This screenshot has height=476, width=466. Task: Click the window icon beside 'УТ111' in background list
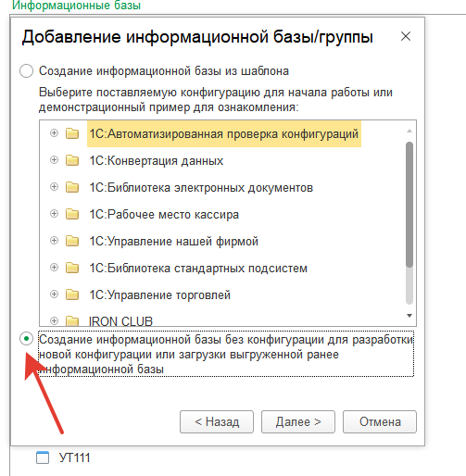[43, 457]
